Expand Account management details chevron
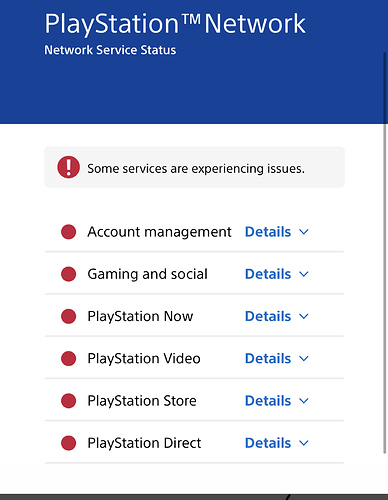 (x=304, y=232)
